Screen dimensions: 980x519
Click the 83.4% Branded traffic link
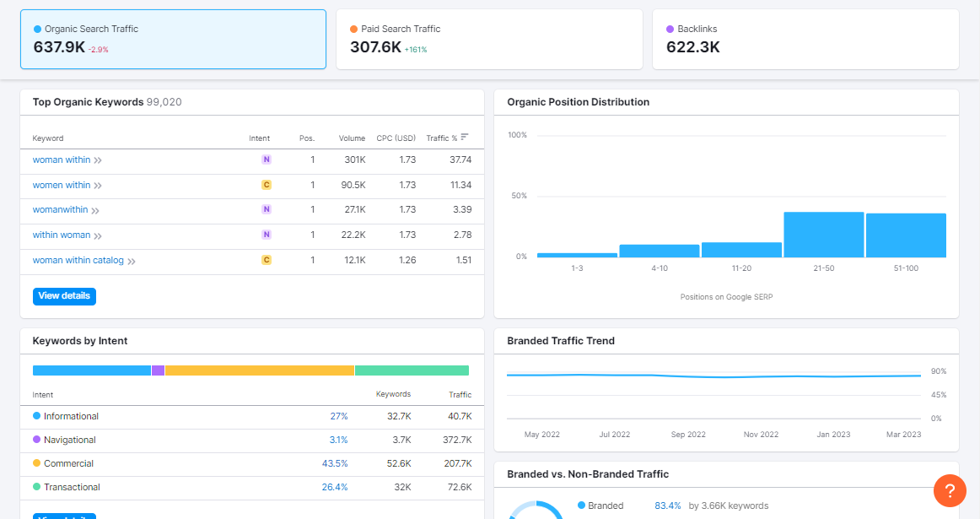[668, 505]
